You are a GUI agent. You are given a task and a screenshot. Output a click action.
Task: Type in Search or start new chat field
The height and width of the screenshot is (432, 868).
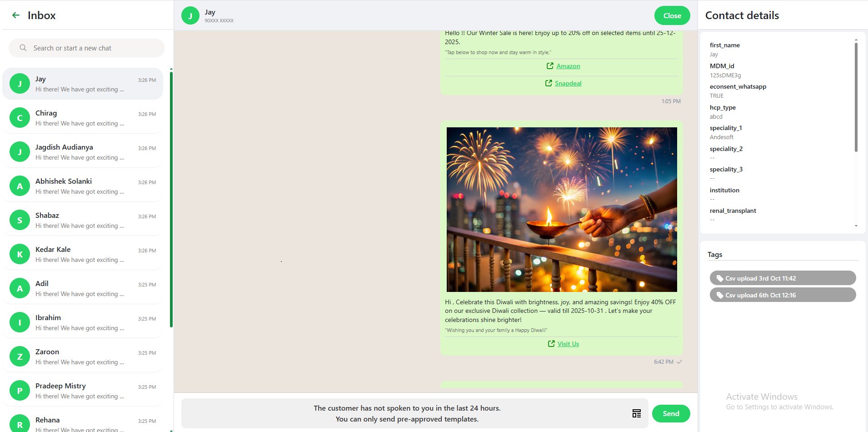click(x=91, y=48)
